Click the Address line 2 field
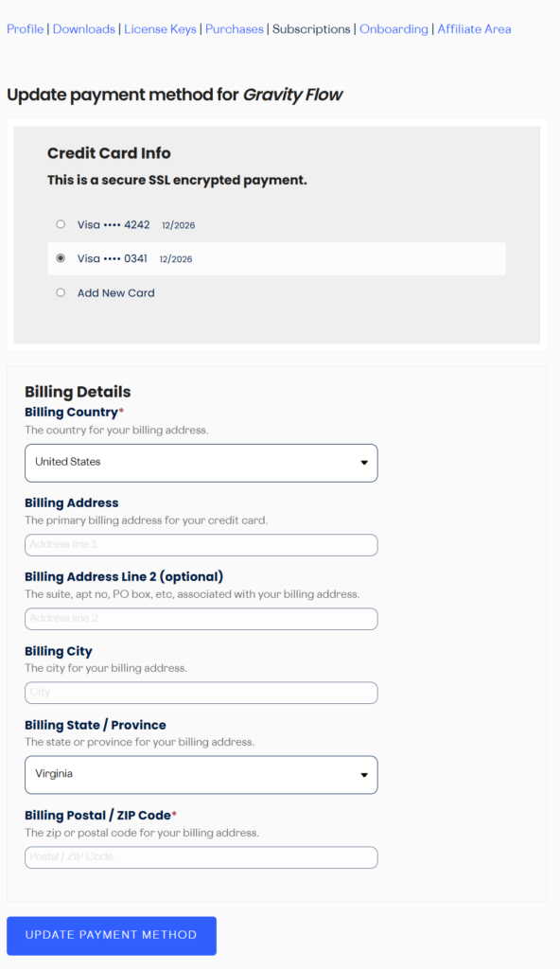 pyautogui.click(x=201, y=618)
